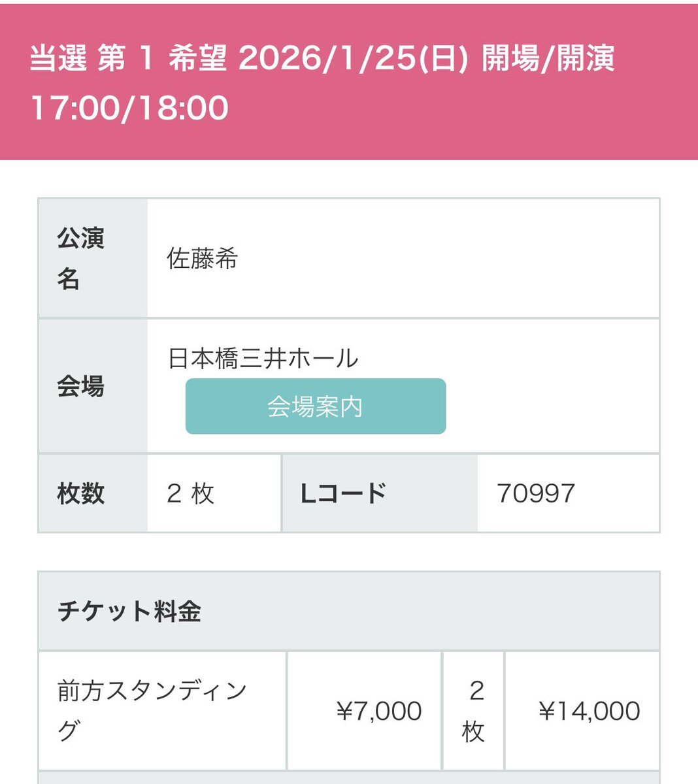Click the Lコード label cell
This screenshot has height=784, width=698.
(344, 493)
